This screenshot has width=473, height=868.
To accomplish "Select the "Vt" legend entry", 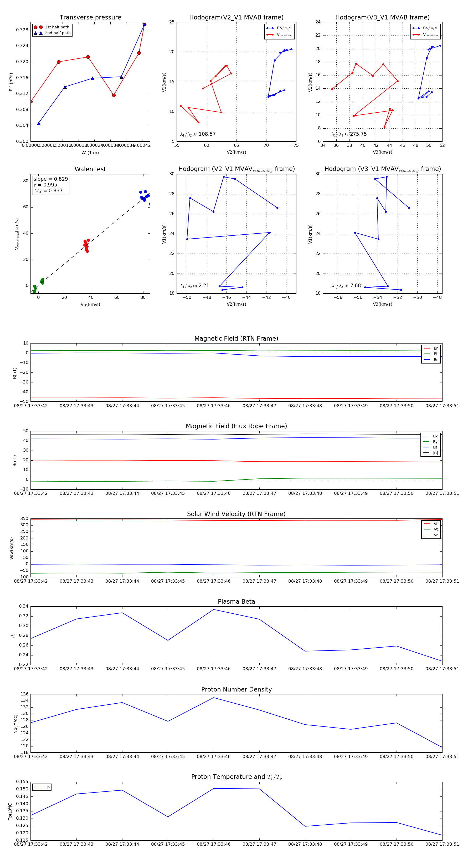I will [x=431, y=529].
